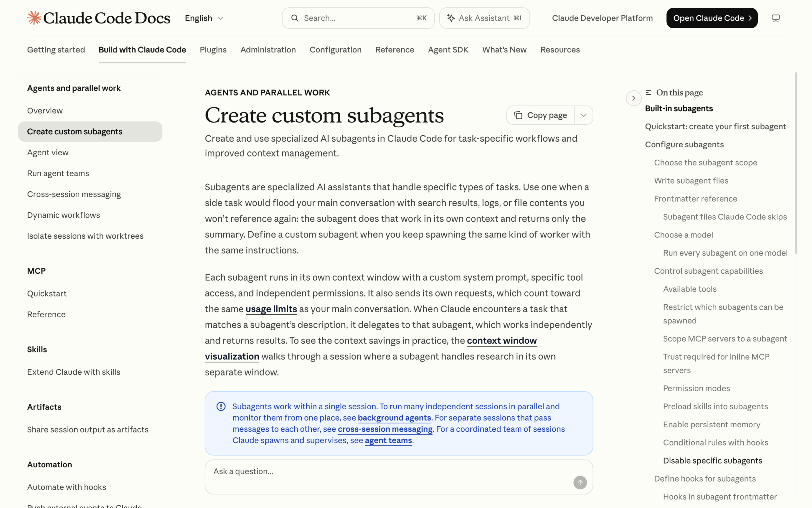Click the search magnifier icon
Image resolution: width=812 pixels, height=508 pixels.
tap(295, 18)
